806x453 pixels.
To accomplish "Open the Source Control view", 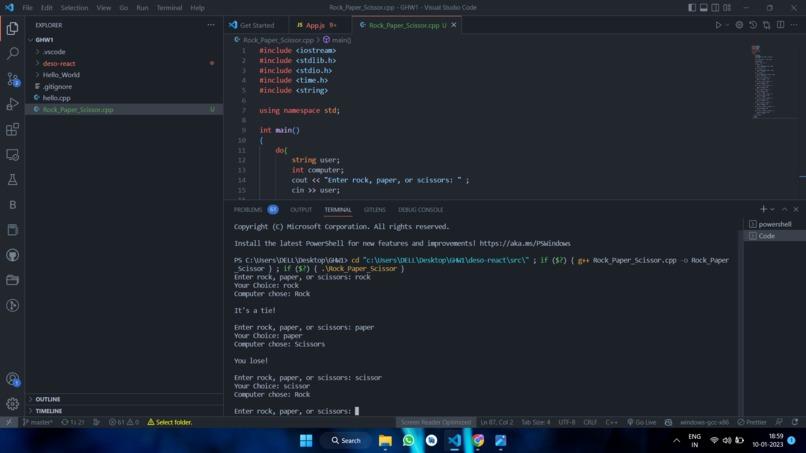I will tap(12, 79).
